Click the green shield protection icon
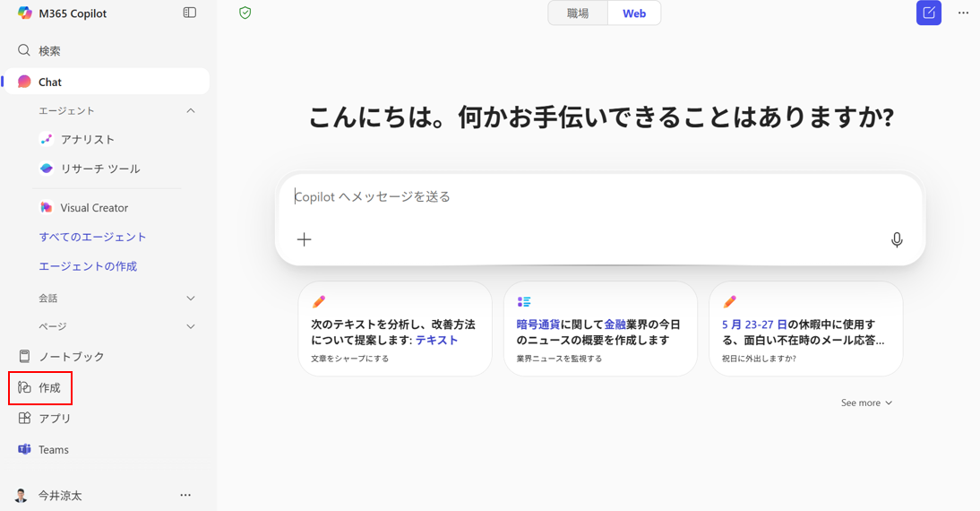The image size is (980, 511). tap(245, 13)
